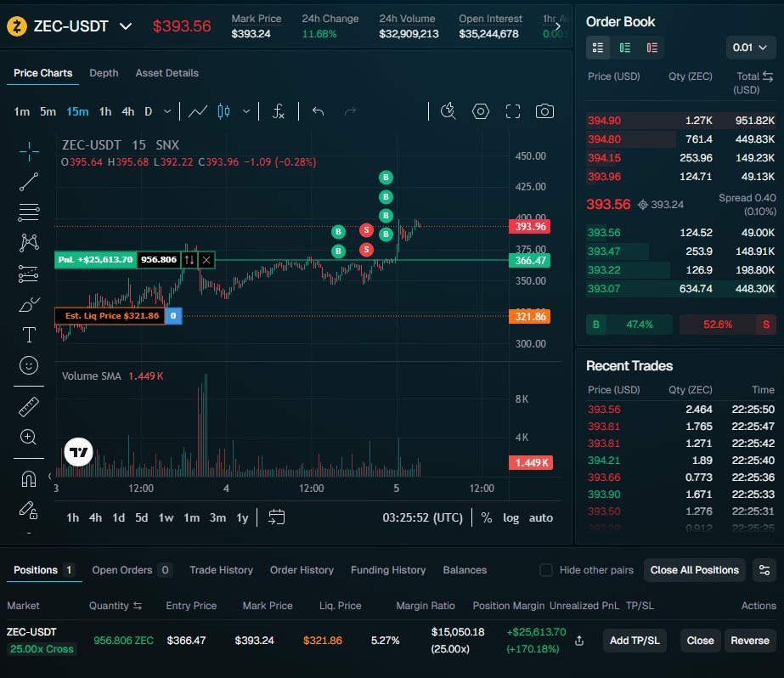The image size is (784, 678).
Task: Tick the Hide other pairs checkbox
Action: pyautogui.click(x=546, y=570)
